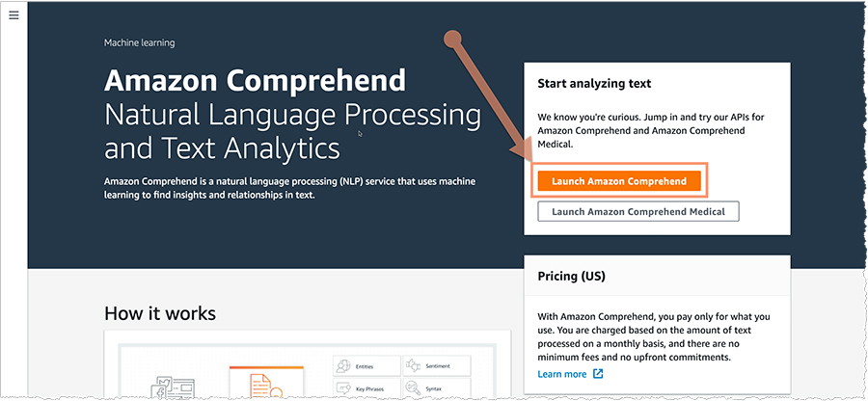Click the external link icon beside Learn more

[x=598, y=374]
